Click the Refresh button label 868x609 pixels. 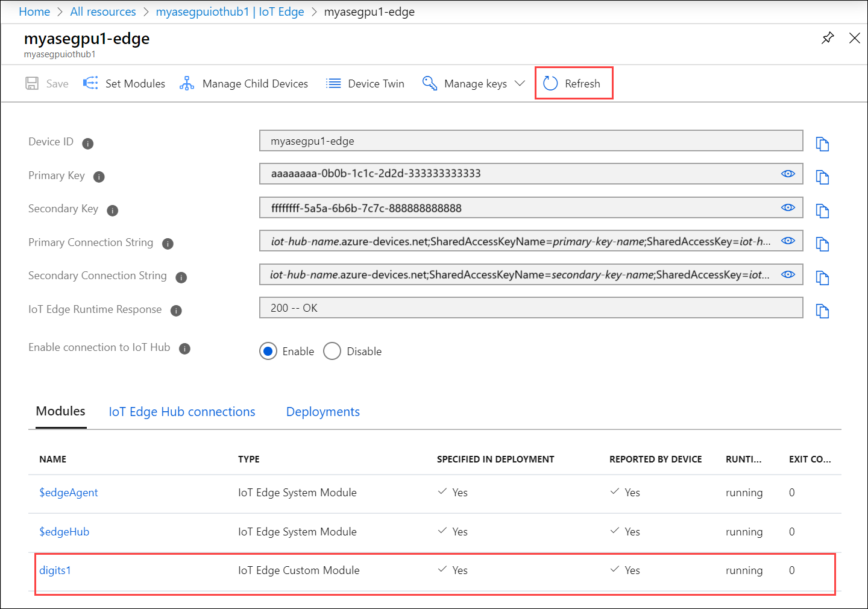coord(582,84)
